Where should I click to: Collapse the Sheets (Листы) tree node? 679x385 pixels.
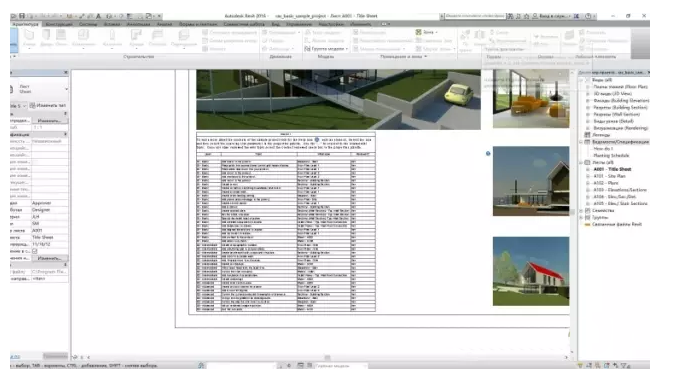click(581, 162)
